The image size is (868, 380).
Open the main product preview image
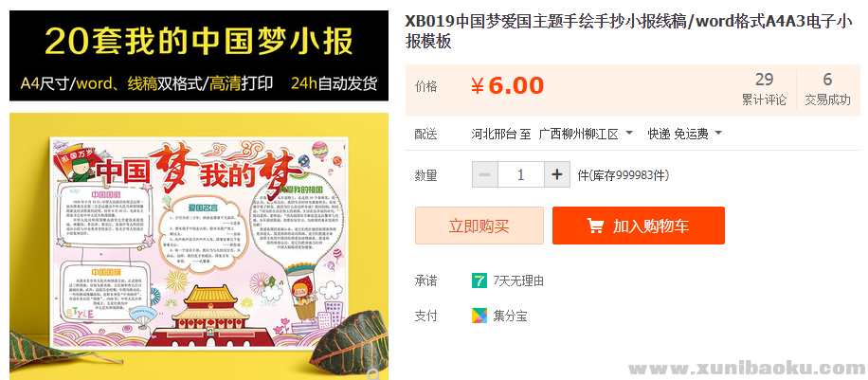pyautogui.click(x=199, y=246)
